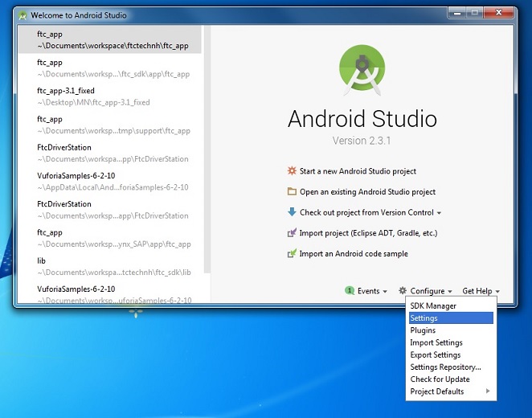Click the Android Studio logo
Image resolution: width=532 pixels, height=418 pixels.
coord(362,70)
